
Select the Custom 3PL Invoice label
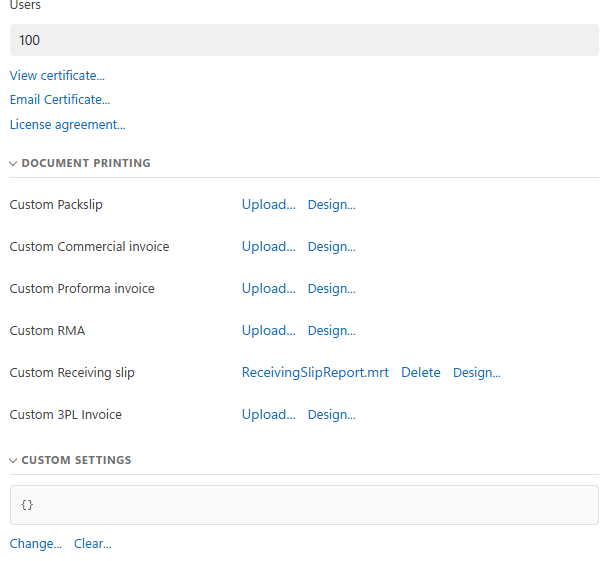tap(65, 415)
